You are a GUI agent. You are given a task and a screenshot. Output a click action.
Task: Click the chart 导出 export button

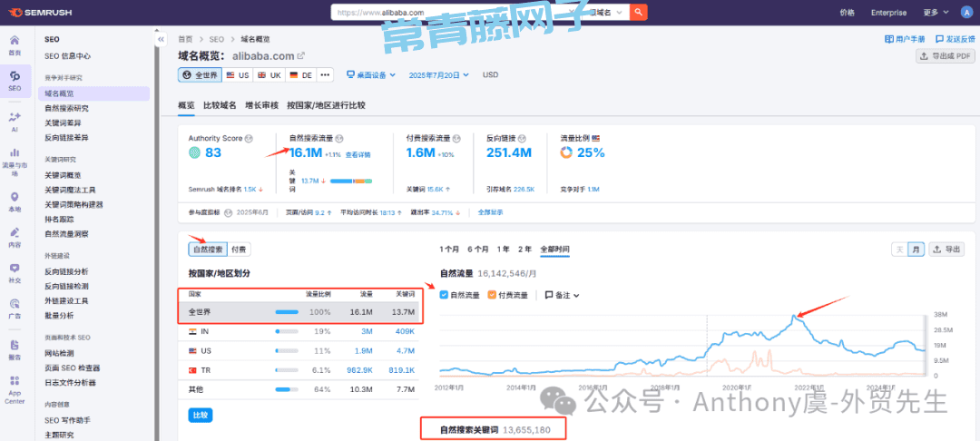[x=946, y=250]
